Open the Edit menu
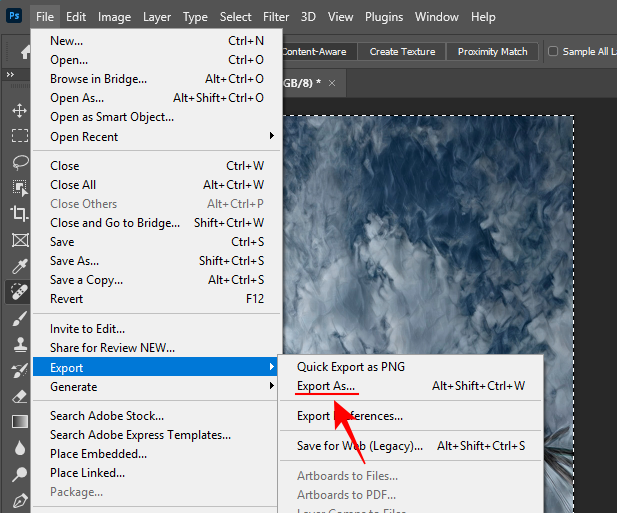This screenshot has height=513, width=617. 76,17
